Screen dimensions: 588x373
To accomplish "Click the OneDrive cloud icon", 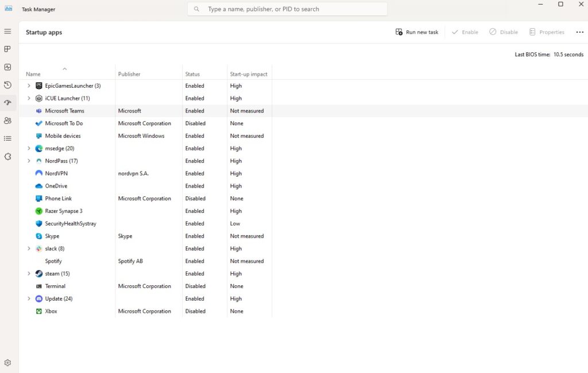I will [x=38, y=186].
